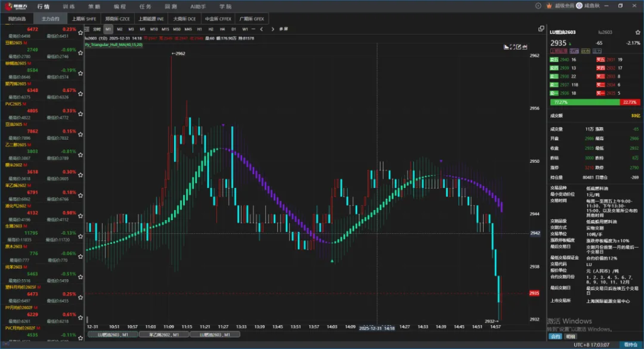Switch to 大商所 DCE tab
The height and width of the screenshot is (349, 644).
[184, 19]
